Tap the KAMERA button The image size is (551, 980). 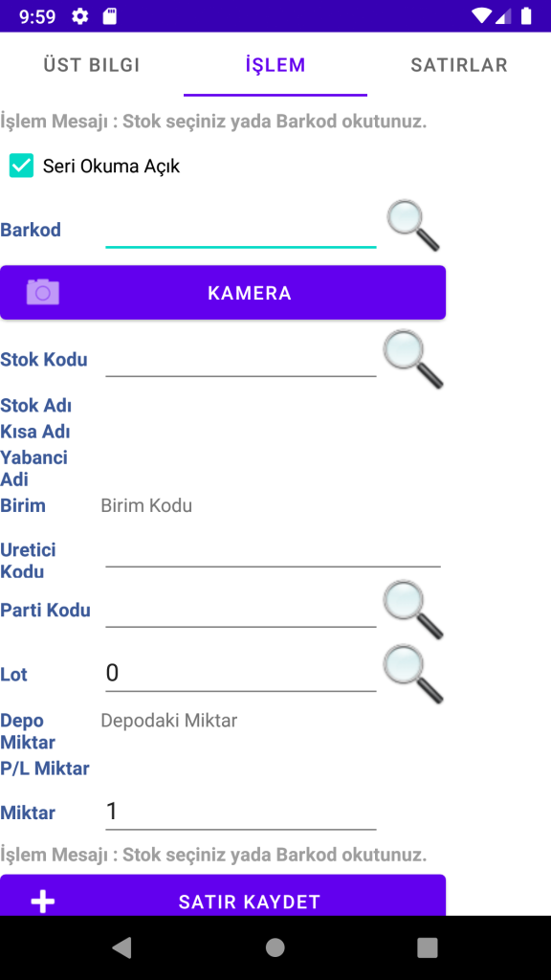click(223, 293)
